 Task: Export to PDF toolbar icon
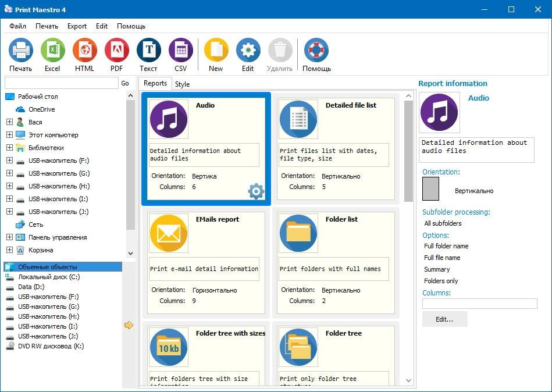coord(117,51)
